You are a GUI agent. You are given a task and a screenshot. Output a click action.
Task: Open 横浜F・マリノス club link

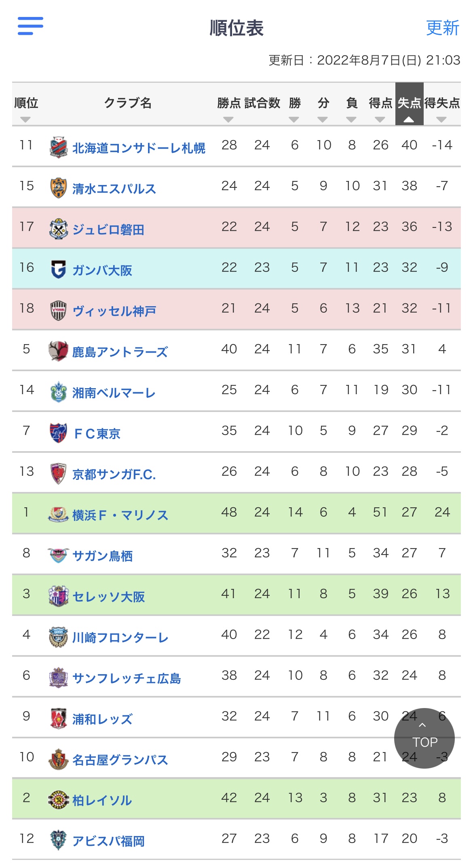coord(120,515)
